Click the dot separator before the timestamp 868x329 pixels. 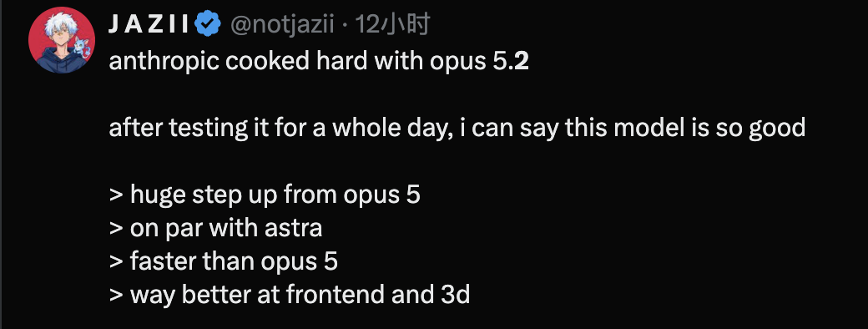point(345,26)
